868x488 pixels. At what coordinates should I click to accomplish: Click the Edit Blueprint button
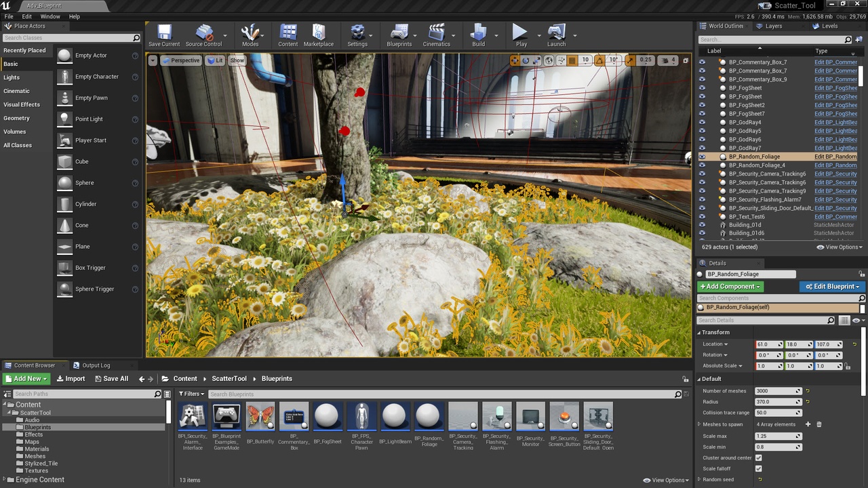[832, 287]
